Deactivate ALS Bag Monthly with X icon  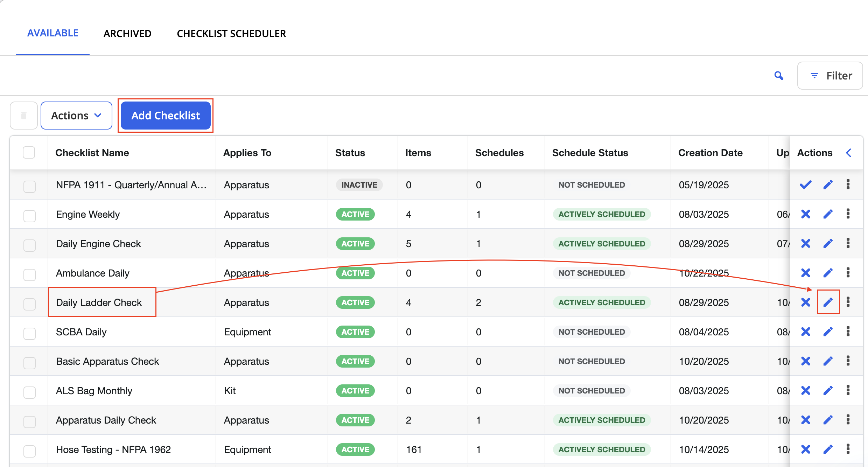click(x=806, y=390)
